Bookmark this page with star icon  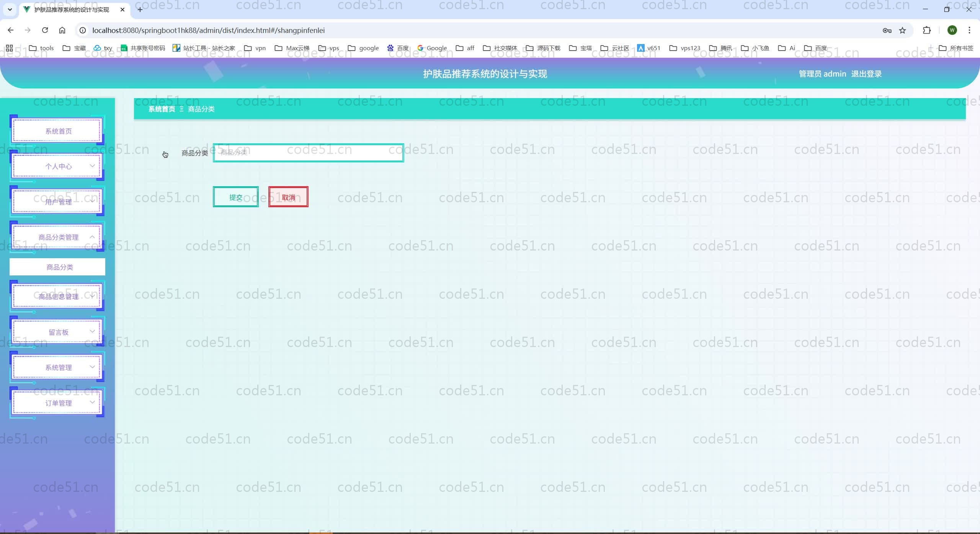point(902,30)
